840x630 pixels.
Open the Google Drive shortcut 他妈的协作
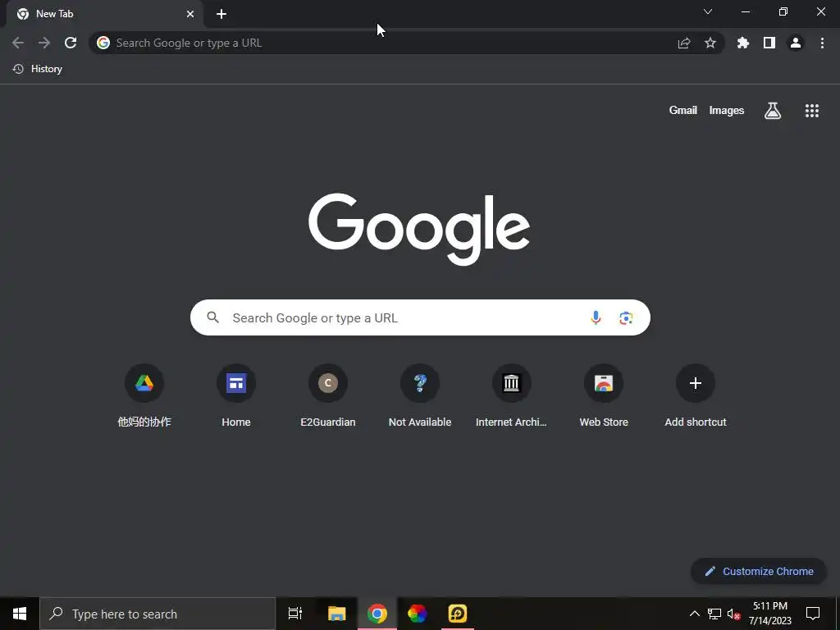(144, 396)
